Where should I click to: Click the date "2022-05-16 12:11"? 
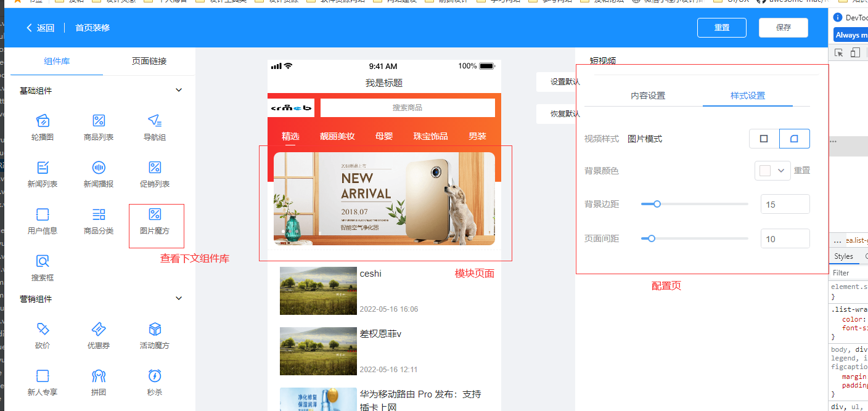(388, 370)
